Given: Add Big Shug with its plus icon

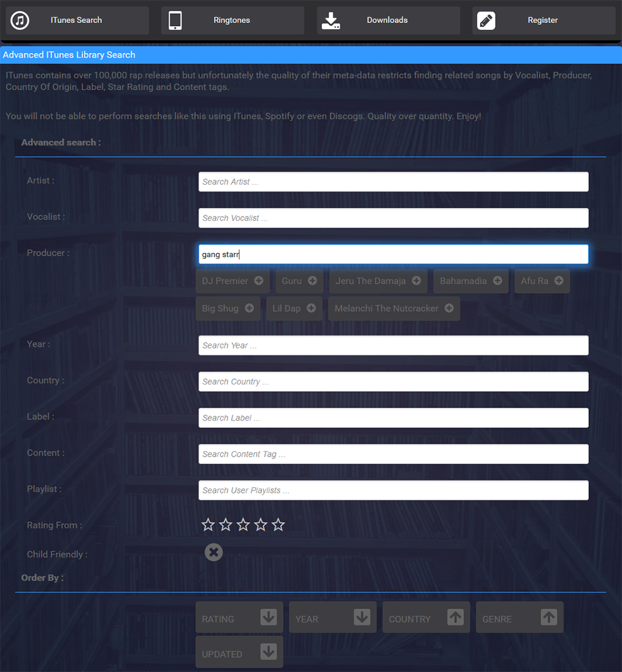Looking at the screenshot, I should click(x=249, y=308).
